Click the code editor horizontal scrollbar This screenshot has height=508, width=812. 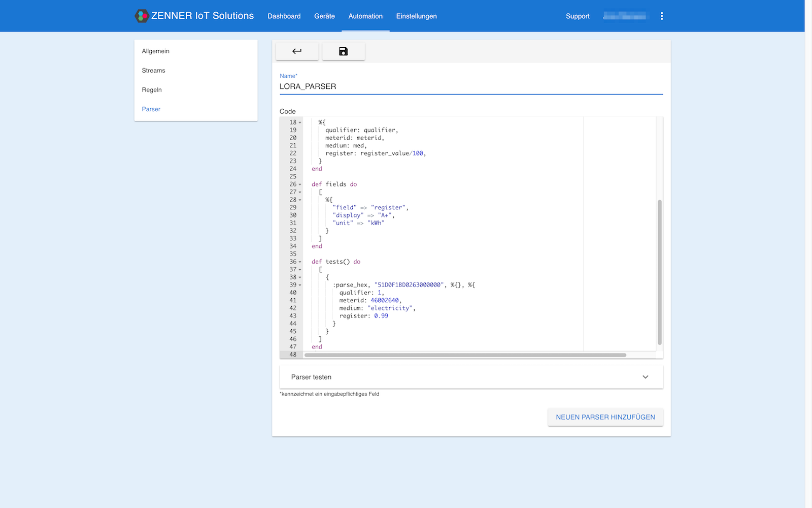[x=465, y=355]
